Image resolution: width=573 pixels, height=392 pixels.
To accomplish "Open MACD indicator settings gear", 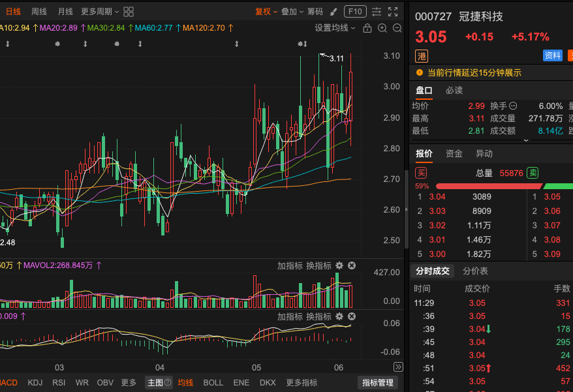I will point(339,316).
